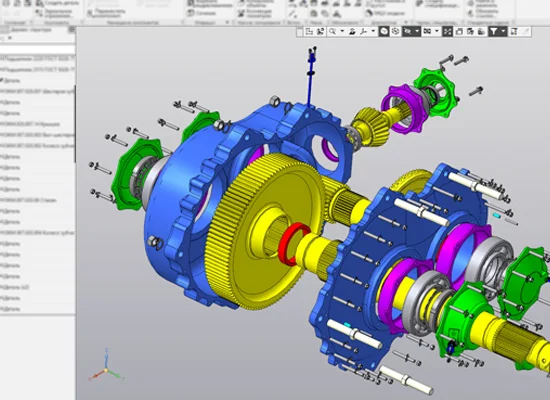
Task: Open the dropdown arrow beside the filter funnel
Action: tap(503, 32)
